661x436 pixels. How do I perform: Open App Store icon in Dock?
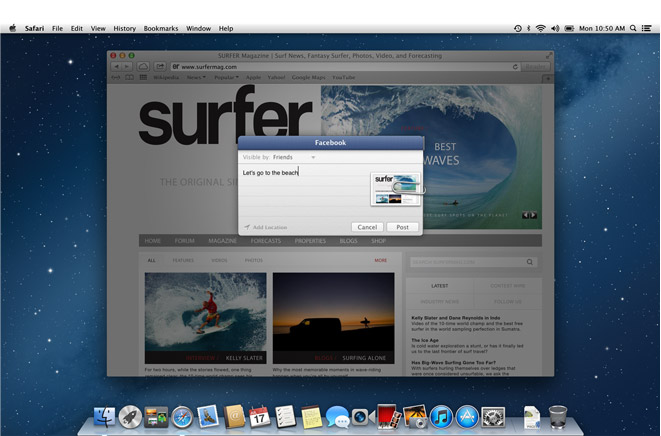point(467,417)
